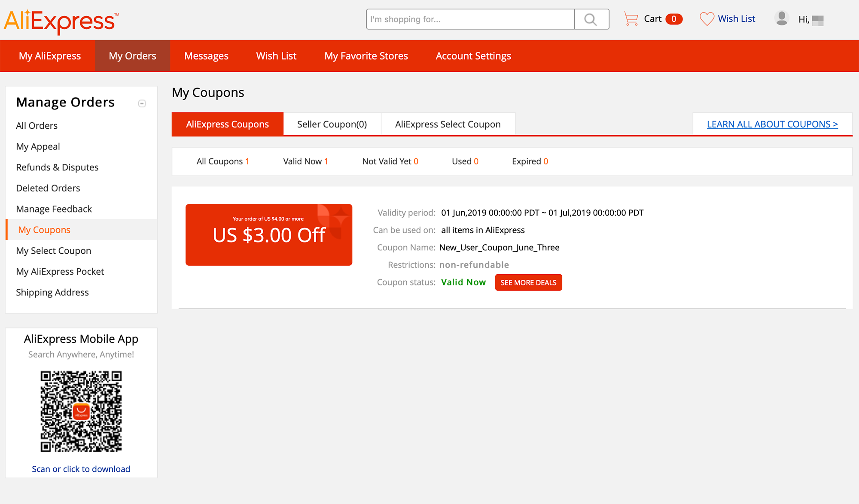Switch to the AliExpress Select Coupon tab

(x=448, y=124)
